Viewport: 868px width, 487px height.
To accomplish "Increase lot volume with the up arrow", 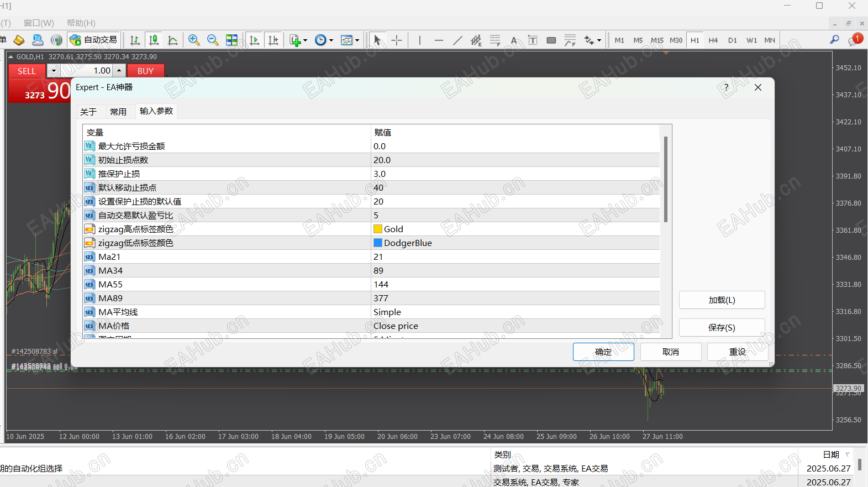I will [119, 71].
